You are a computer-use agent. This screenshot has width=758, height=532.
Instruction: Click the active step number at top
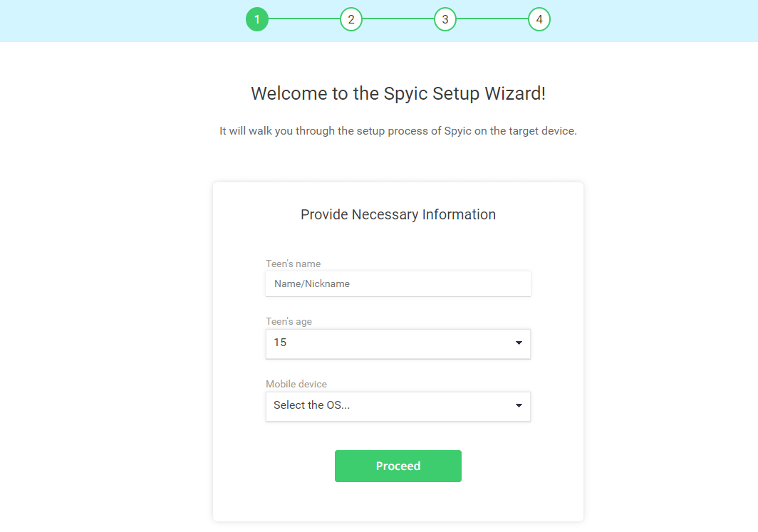click(x=257, y=19)
